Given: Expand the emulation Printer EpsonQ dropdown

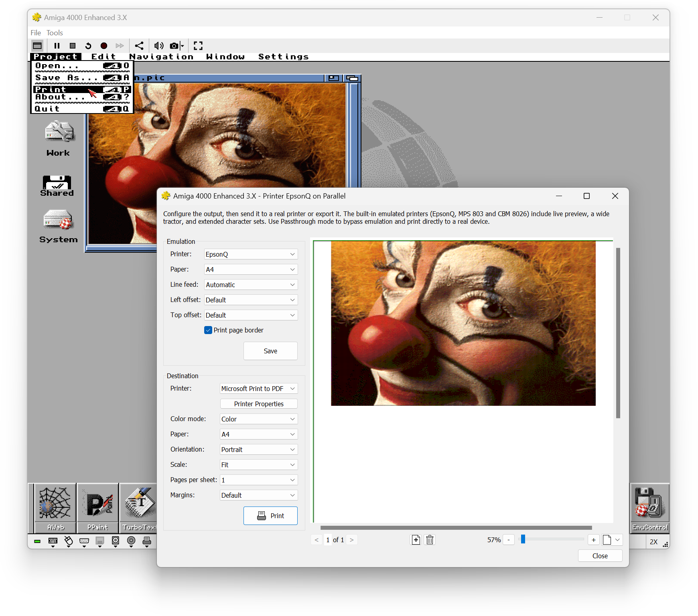Looking at the screenshot, I should click(251, 254).
